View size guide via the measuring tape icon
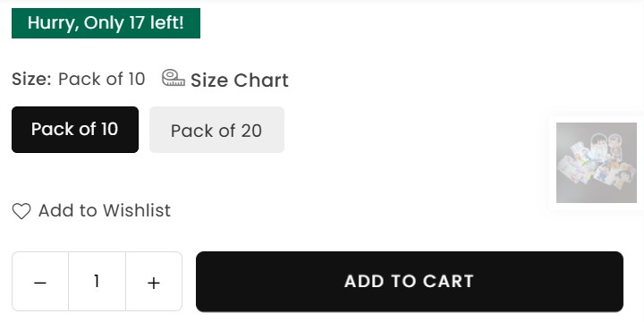The height and width of the screenshot is (322, 644). [173, 78]
